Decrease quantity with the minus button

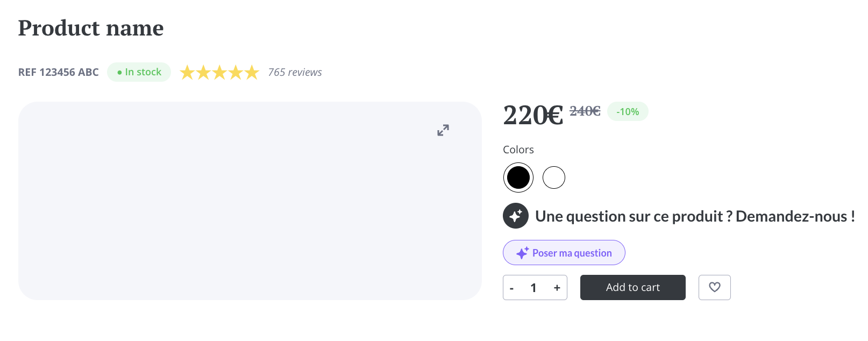pos(511,288)
